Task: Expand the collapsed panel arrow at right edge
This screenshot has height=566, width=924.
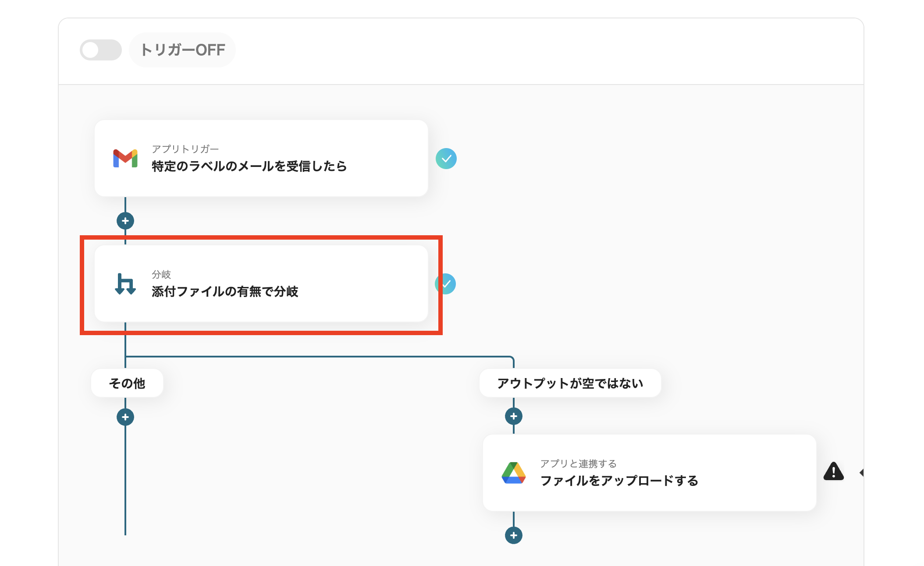Action: [x=862, y=472]
